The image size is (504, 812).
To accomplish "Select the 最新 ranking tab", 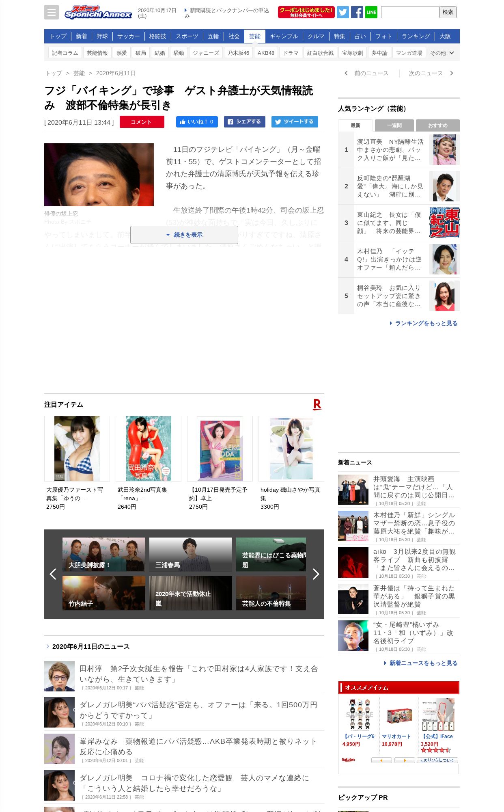I will (355, 125).
